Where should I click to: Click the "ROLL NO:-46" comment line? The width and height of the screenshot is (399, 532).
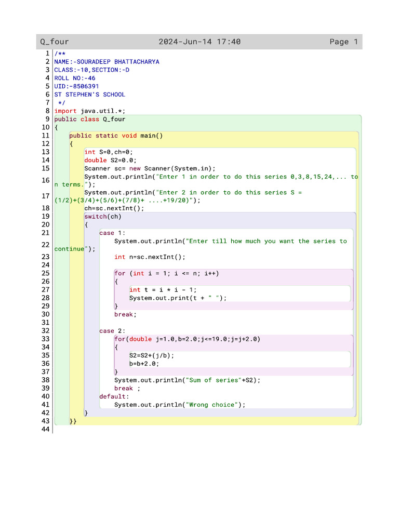[x=75, y=78]
